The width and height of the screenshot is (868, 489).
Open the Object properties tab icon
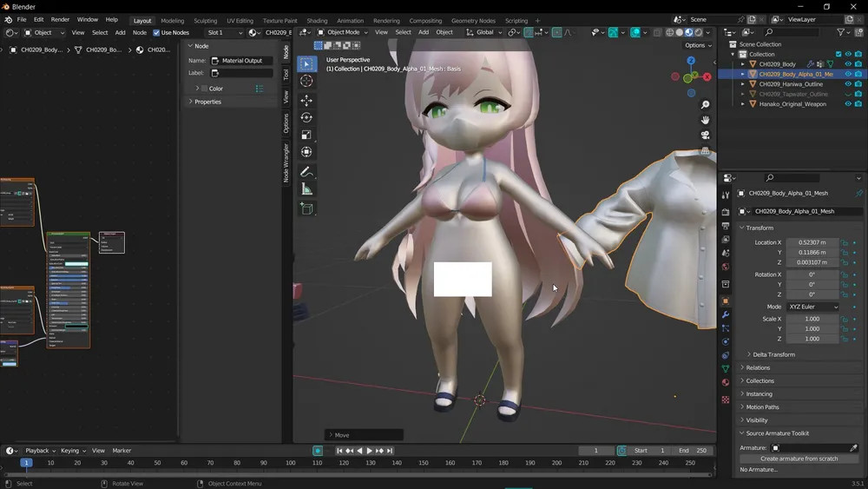(726, 301)
